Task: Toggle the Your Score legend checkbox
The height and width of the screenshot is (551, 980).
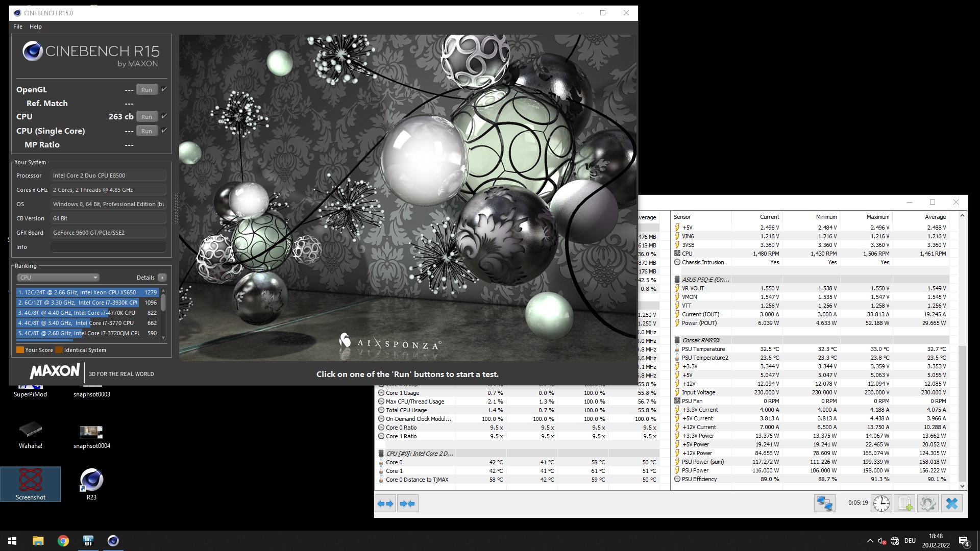Action: coord(20,350)
